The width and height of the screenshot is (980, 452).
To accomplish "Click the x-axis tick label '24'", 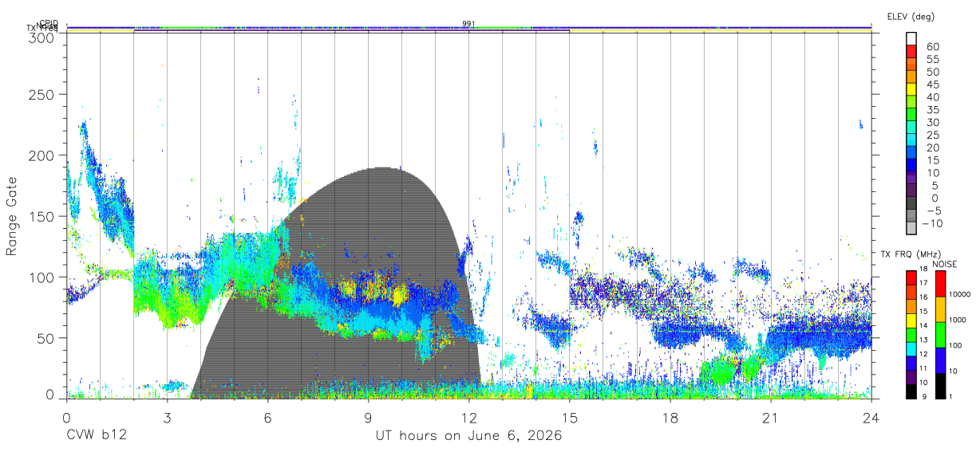I will coord(871,417).
